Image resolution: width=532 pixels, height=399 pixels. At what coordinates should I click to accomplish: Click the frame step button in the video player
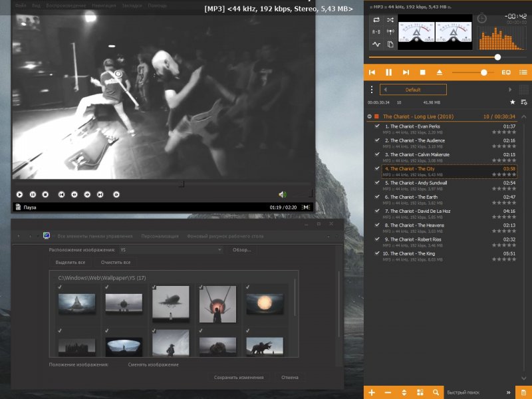point(116,194)
